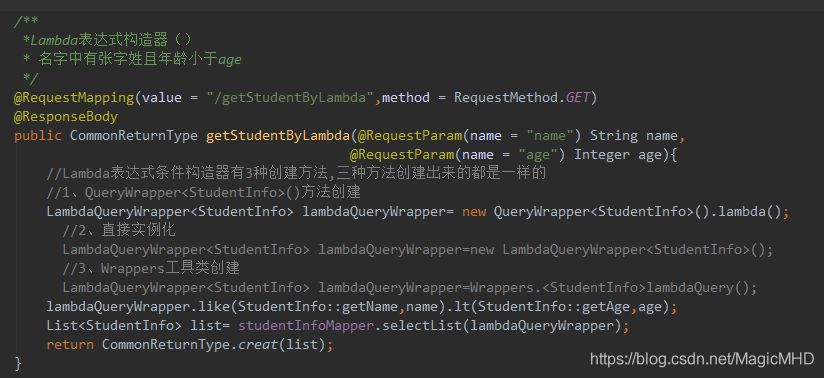Viewport: 824px width, 378px height.
Task: Click the .lt method call
Action: pyautogui.click(x=462, y=307)
